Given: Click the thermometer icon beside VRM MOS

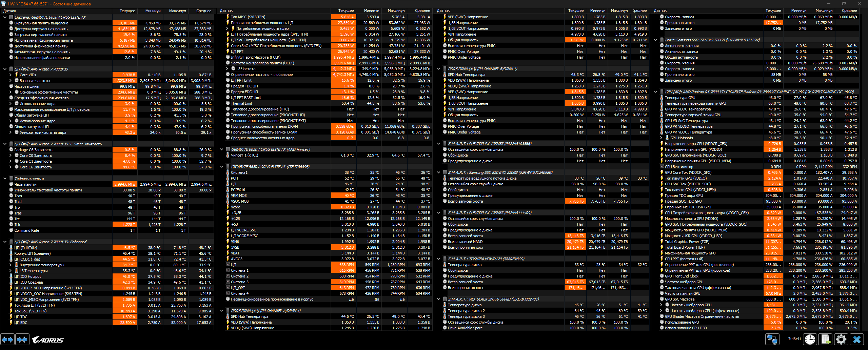Looking at the screenshot, I should (x=228, y=195).
